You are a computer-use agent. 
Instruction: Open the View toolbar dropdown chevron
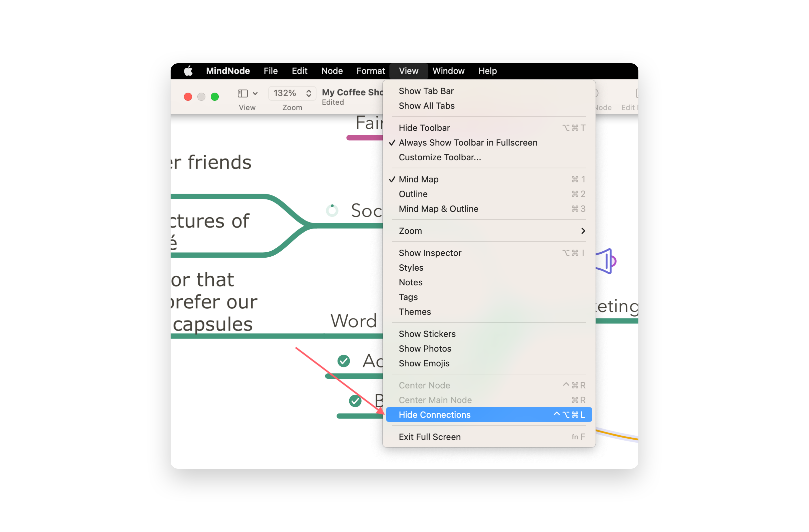pyautogui.click(x=255, y=93)
